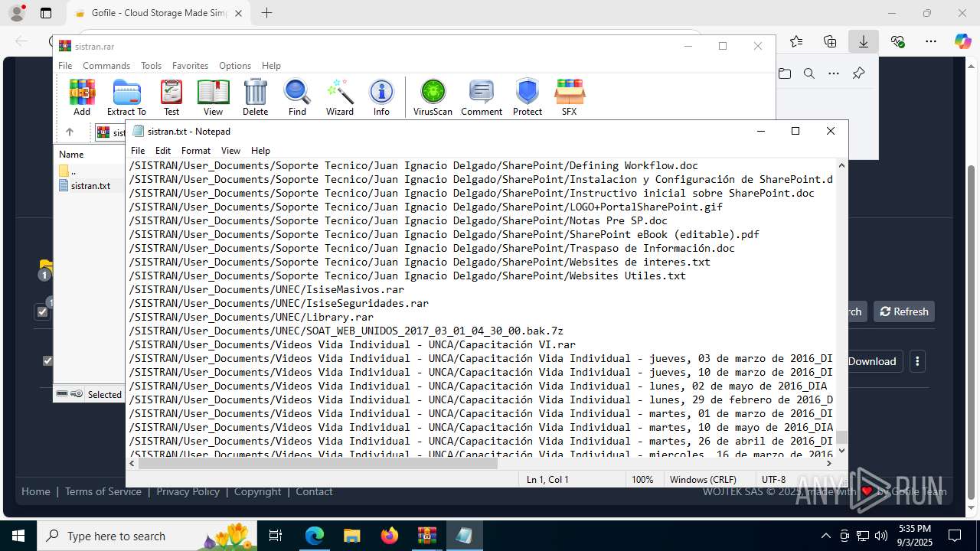Run VirusScan from WinRAR toolbar
Screen dimensions: 980x551
(433, 97)
